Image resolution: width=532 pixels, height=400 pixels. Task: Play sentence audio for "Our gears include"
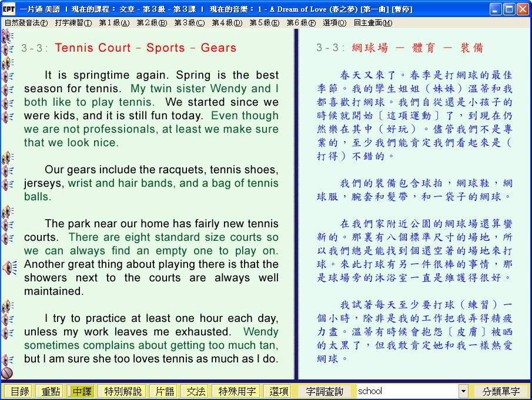point(7,170)
